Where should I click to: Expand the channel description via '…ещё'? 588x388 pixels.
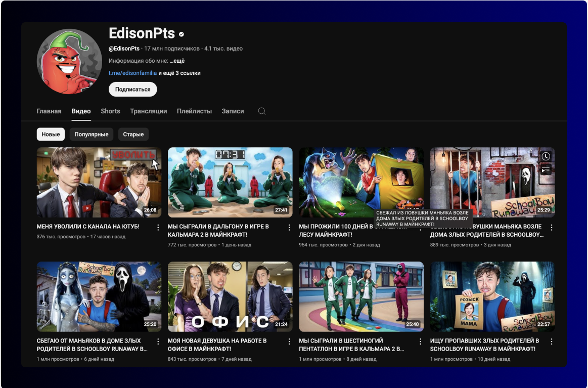click(176, 60)
